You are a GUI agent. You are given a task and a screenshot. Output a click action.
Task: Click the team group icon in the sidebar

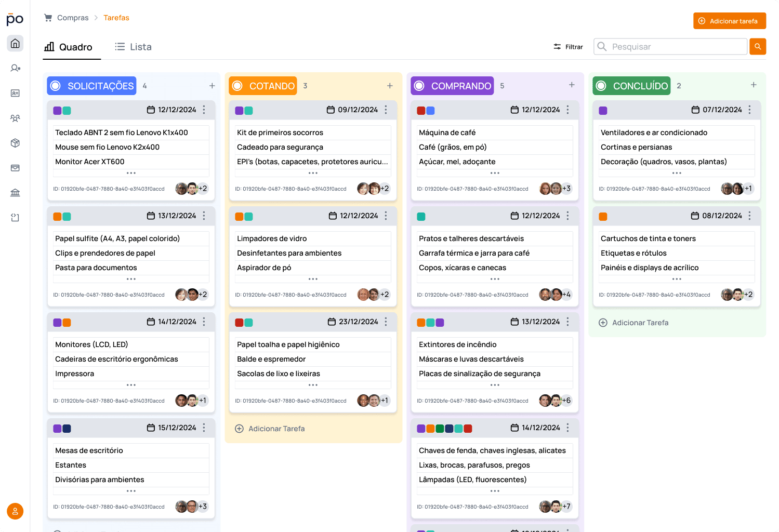click(x=15, y=118)
